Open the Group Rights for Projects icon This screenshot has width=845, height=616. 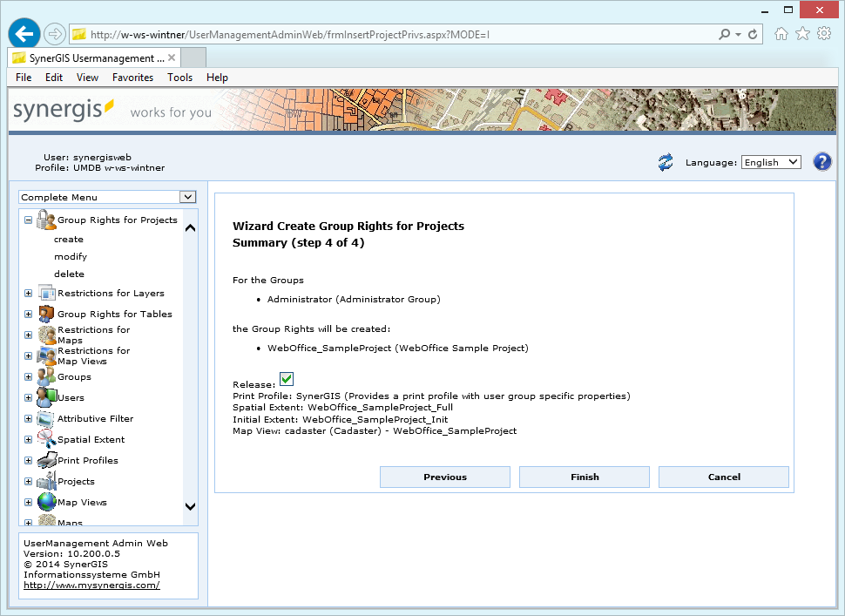coord(46,220)
